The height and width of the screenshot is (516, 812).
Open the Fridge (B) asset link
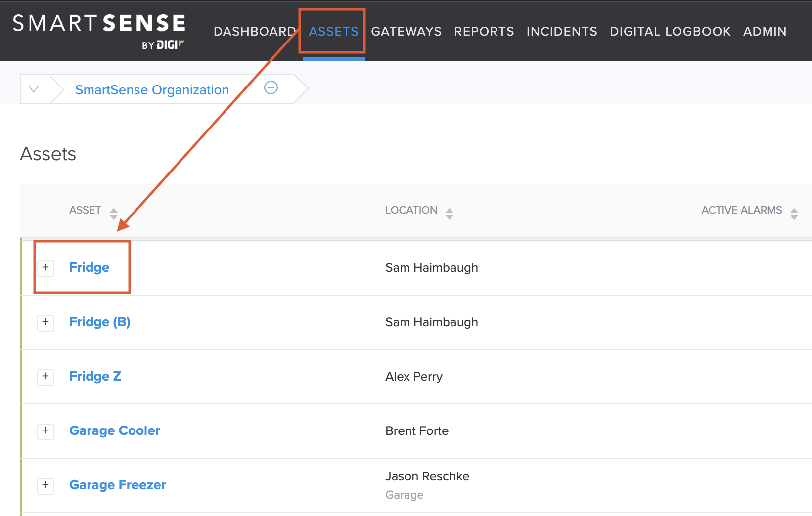[100, 322]
